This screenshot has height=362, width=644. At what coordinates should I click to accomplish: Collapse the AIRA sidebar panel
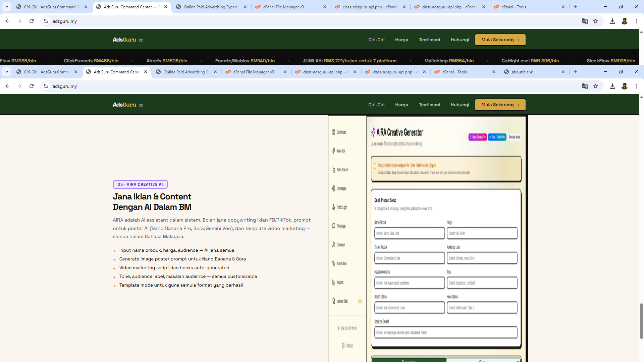coord(347,346)
